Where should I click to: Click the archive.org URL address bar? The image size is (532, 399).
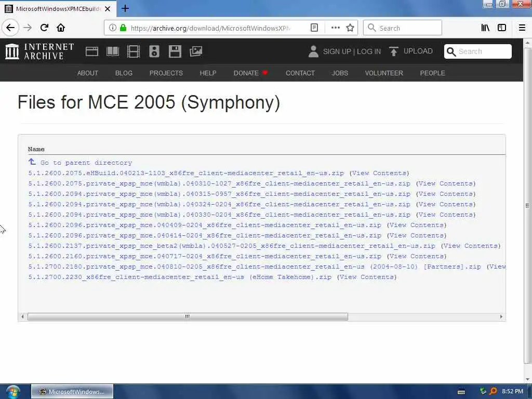(210, 28)
